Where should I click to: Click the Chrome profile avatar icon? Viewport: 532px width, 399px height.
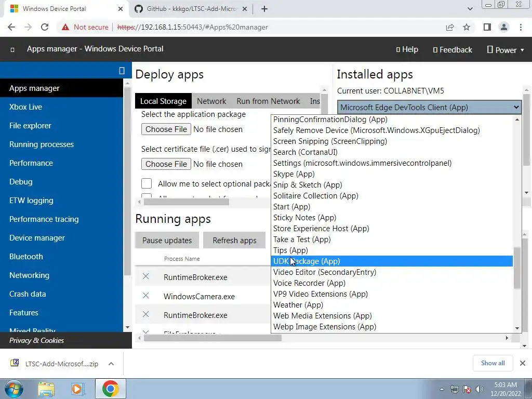[x=504, y=27]
